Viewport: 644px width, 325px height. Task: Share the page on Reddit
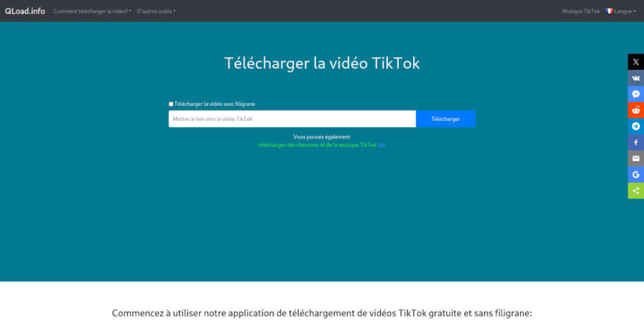(636, 110)
